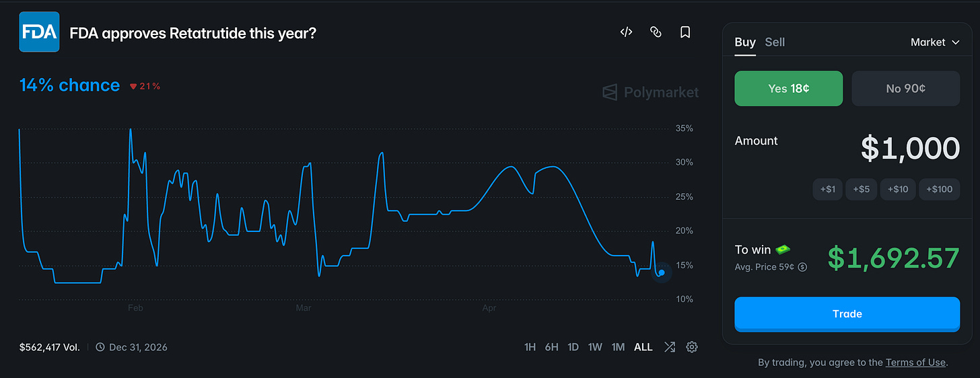Bookmark this Retatrutide market
Screen dimensions: 980x378
[685, 32]
